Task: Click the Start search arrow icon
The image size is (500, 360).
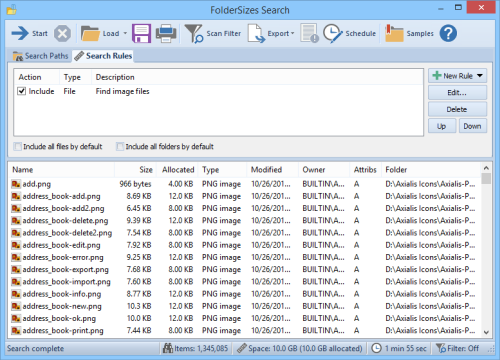Action: pyautogui.click(x=20, y=33)
